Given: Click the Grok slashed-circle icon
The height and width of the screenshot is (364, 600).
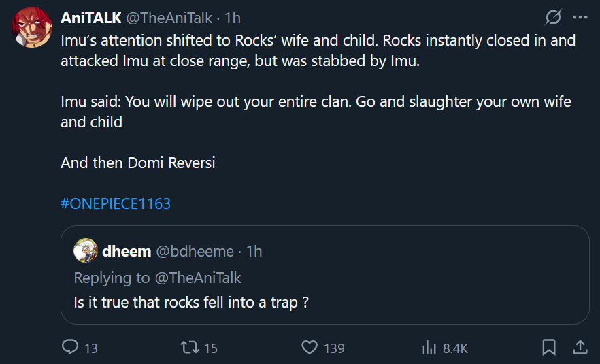Looking at the screenshot, I should (553, 18).
